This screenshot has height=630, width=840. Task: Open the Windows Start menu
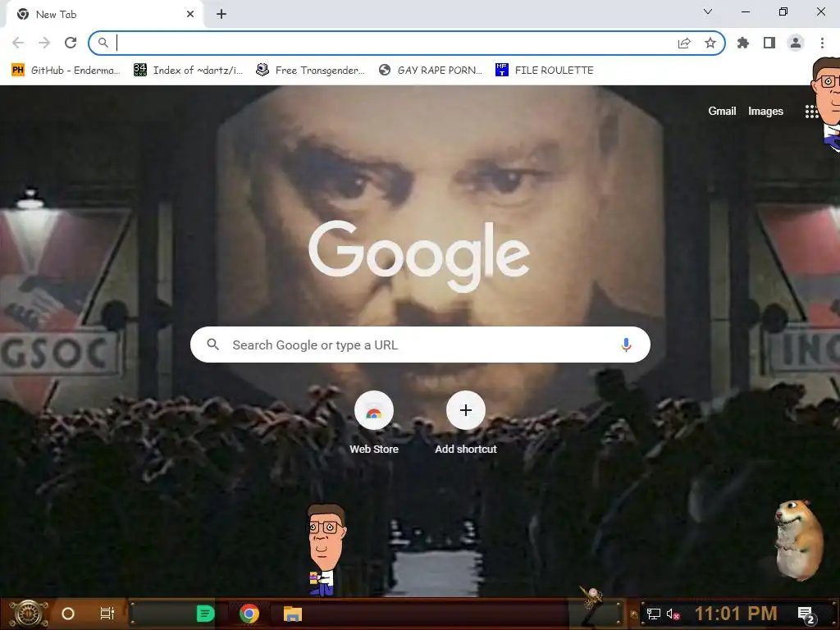[29, 614]
